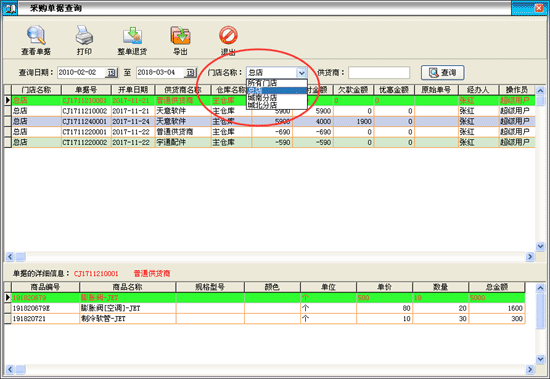Click the upper grid's vertical scrollbar down arrow
The height and width of the screenshot is (379, 550).
541,246
